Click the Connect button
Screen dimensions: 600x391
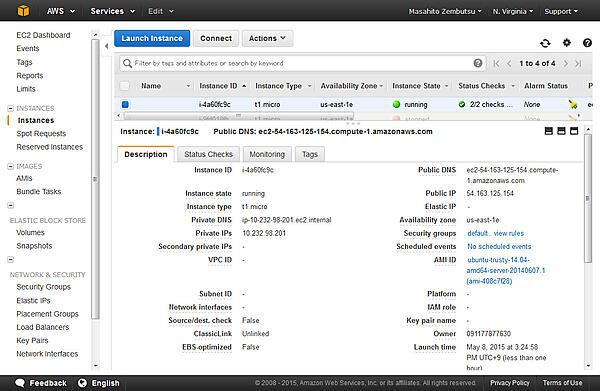click(x=216, y=38)
